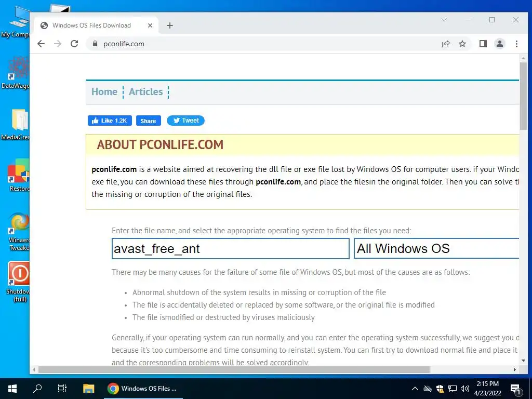Maximize the Chrome window

(x=492, y=20)
